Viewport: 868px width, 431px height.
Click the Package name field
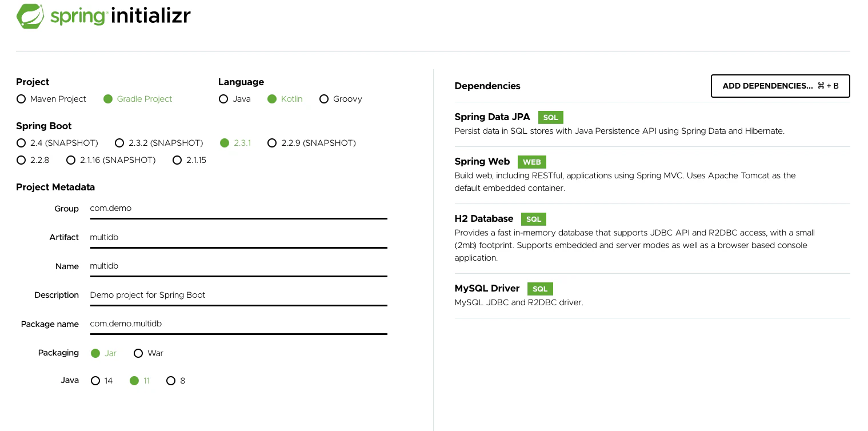tap(238, 324)
